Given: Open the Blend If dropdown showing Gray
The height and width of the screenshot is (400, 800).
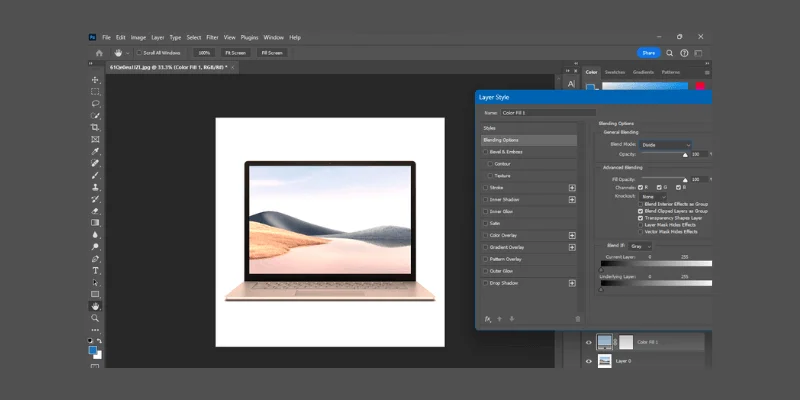Looking at the screenshot, I should (x=640, y=246).
